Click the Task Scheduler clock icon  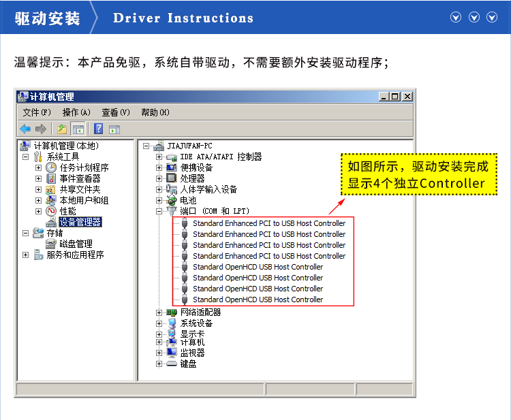pyautogui.click(x=51, y=167)
